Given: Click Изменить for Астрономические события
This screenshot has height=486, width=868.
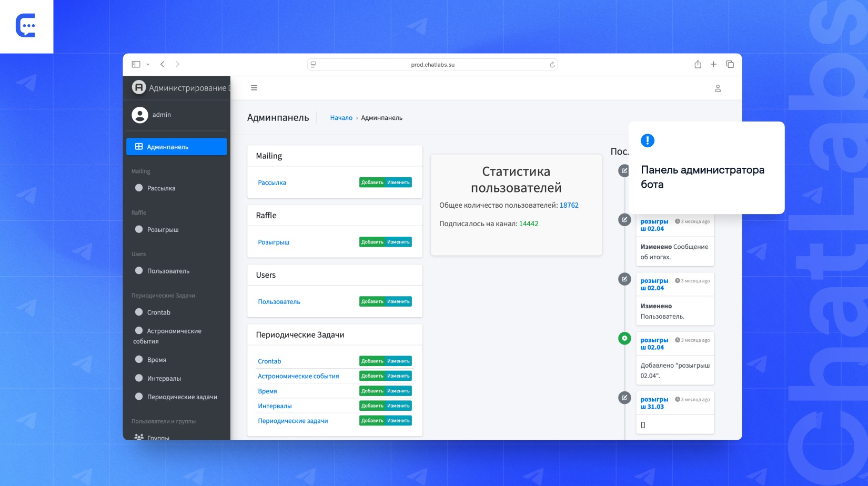Looking at the screenshot, I should 399,376.
